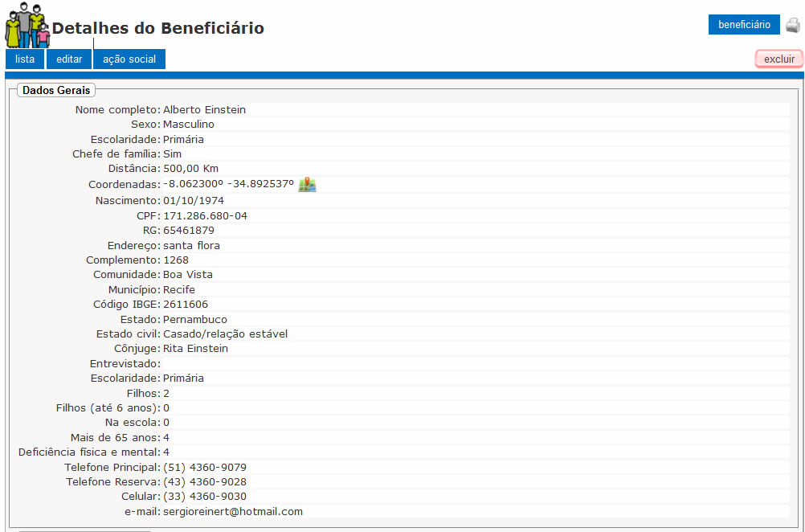The image size is (805, 532).
Task: Click the family illustration icon
Action: (x=28, y=25)
